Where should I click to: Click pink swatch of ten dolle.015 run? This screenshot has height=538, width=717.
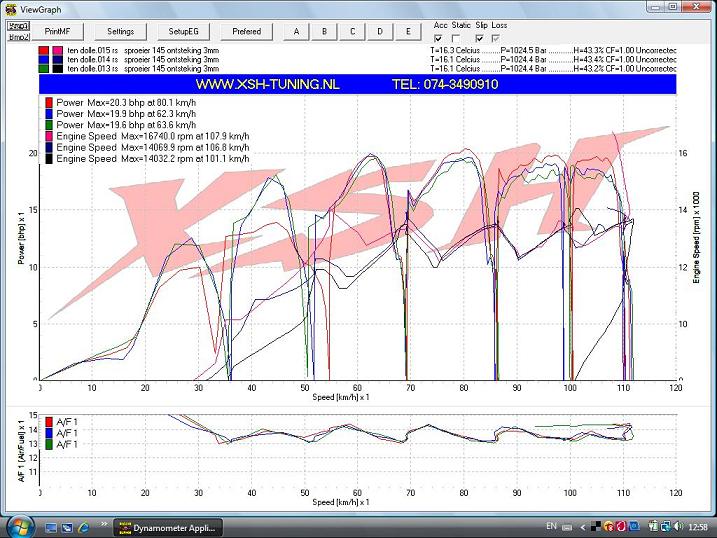[x=58, y=50]
